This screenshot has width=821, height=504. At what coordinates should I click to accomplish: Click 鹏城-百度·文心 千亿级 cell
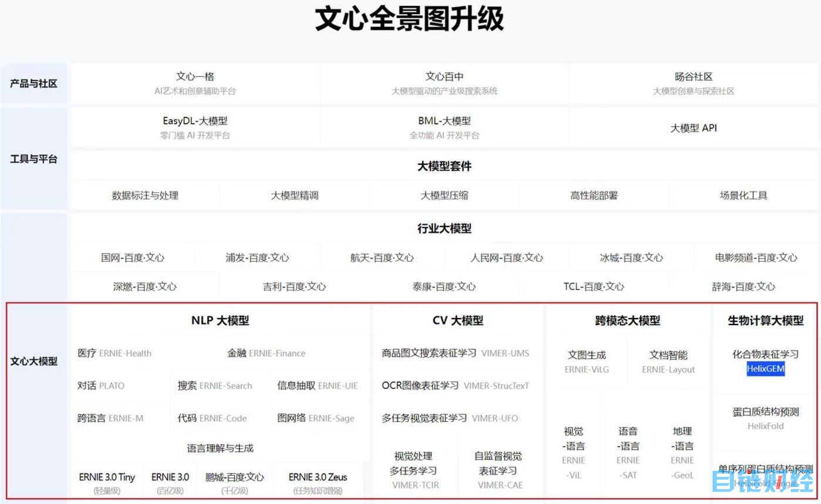tap(235, 483)
